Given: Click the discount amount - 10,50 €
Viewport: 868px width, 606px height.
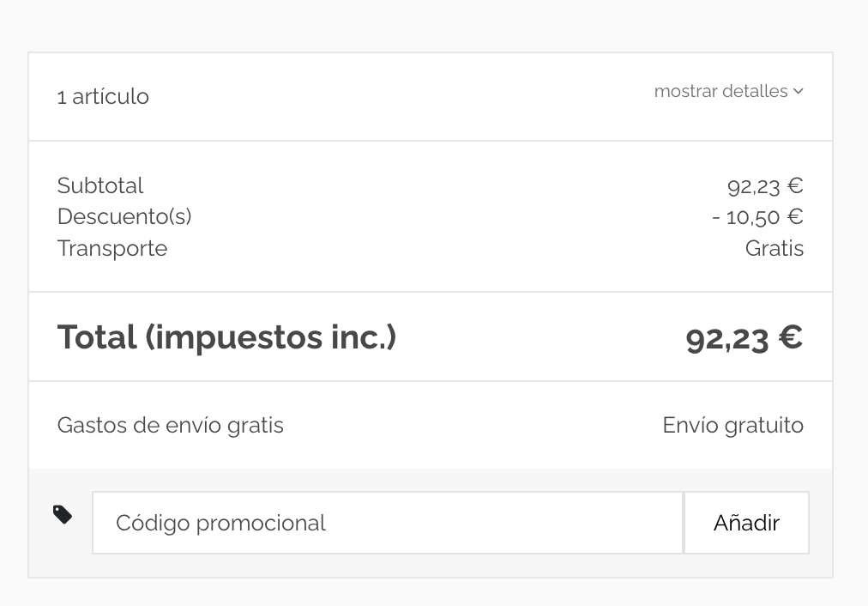Looking at the screenshot, I should [x=757, y=217].
